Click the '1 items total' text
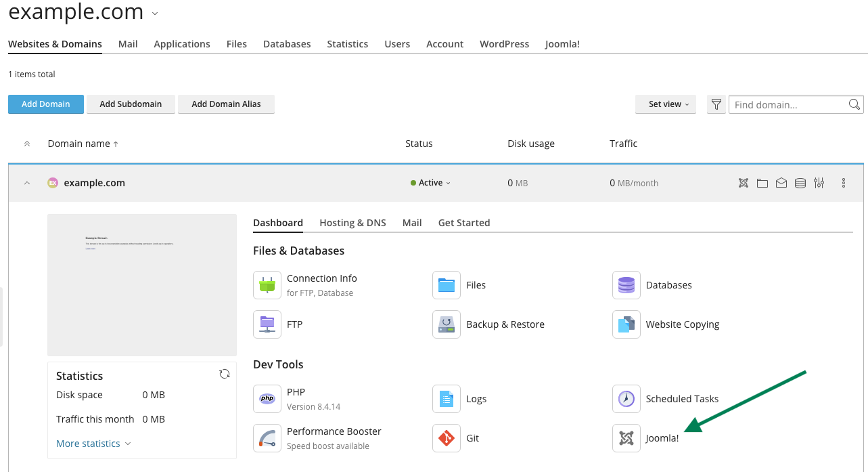Screen dimensions: 868x472 32,74
